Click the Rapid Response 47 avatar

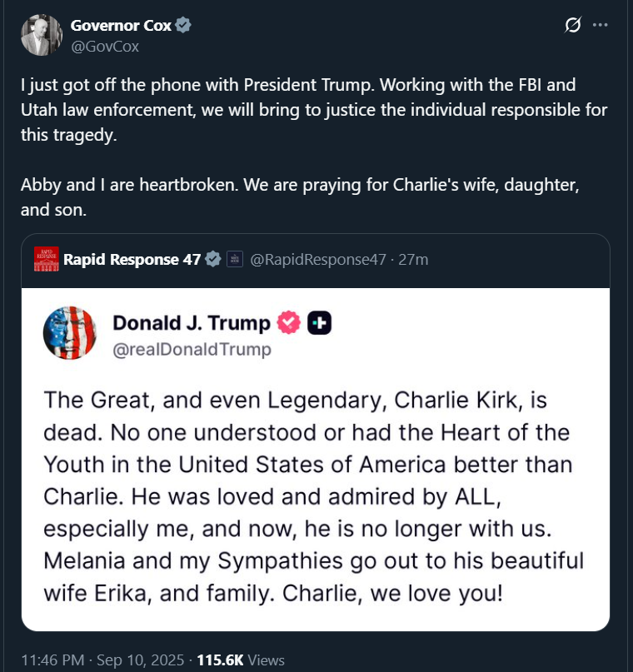47,259
